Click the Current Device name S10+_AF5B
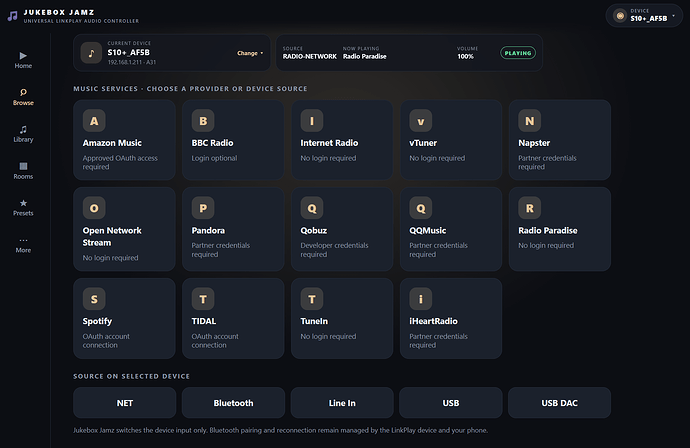 (x=128, y=52)
